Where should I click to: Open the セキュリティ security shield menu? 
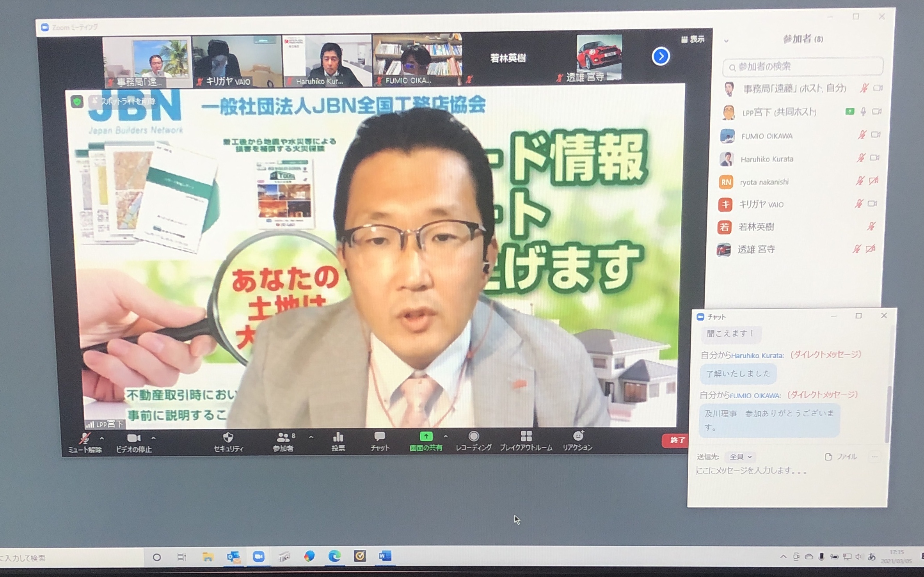[228, 442]
